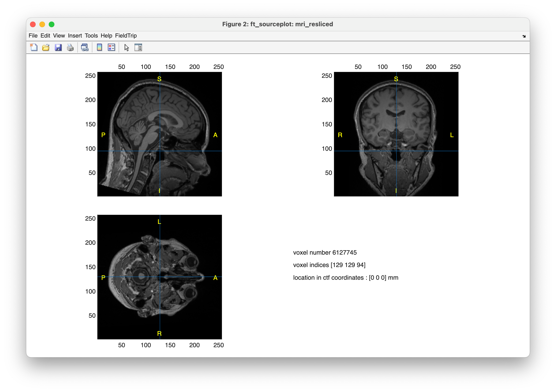The image size is (556, 392).
Task: Expand the Insert menu
Action: tap(75, 36)
